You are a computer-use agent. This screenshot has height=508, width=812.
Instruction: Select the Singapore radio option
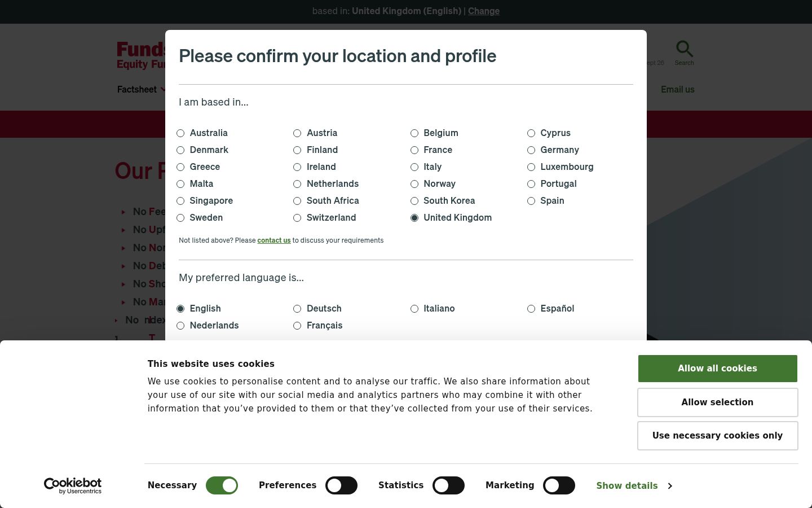pos(180,201)
